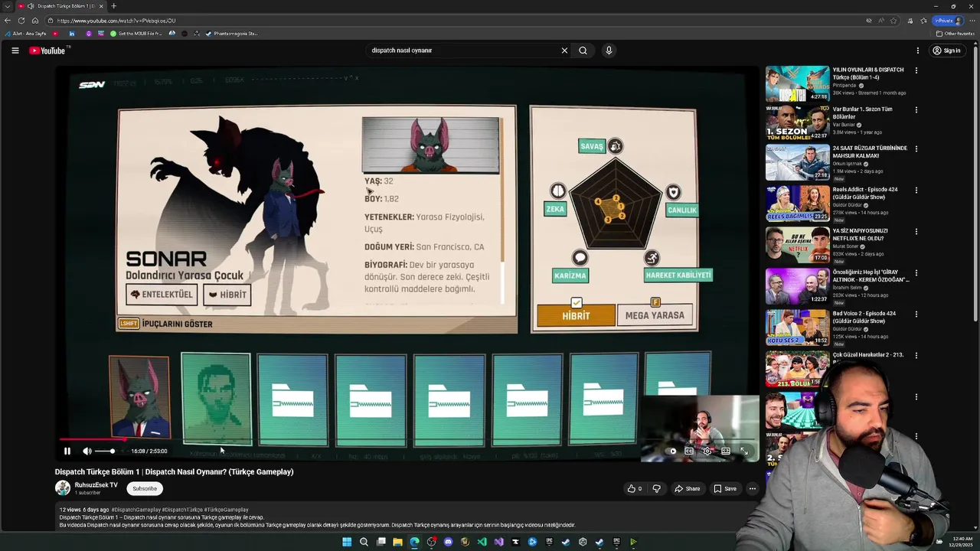
Task: Open Read aloud in address bar
Action: [881, 21]
